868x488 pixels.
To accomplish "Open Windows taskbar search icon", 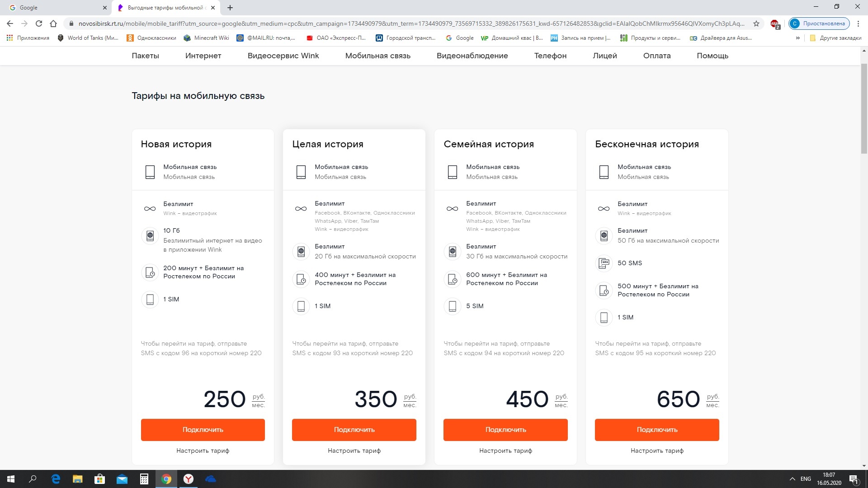I will pos(33,479).
